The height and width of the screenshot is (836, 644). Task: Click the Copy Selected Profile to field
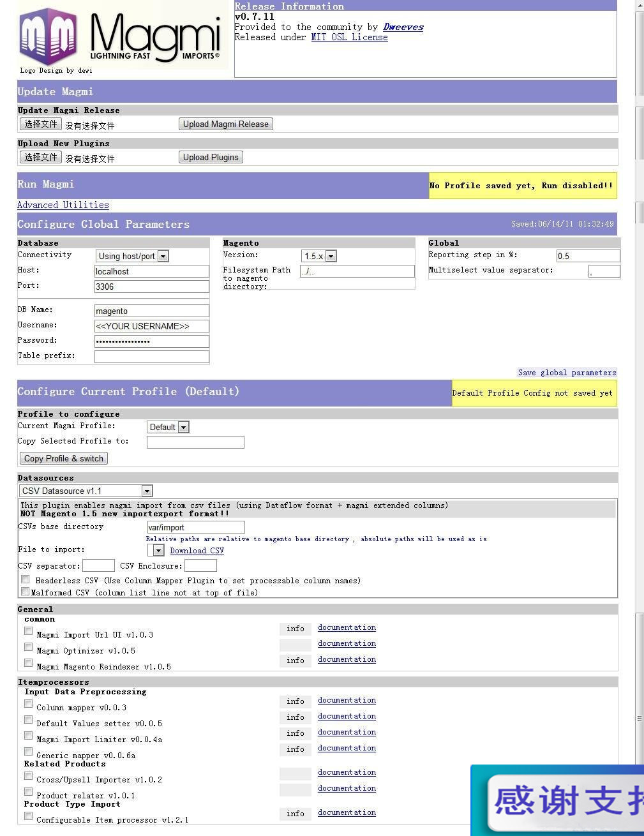[195, 442]
